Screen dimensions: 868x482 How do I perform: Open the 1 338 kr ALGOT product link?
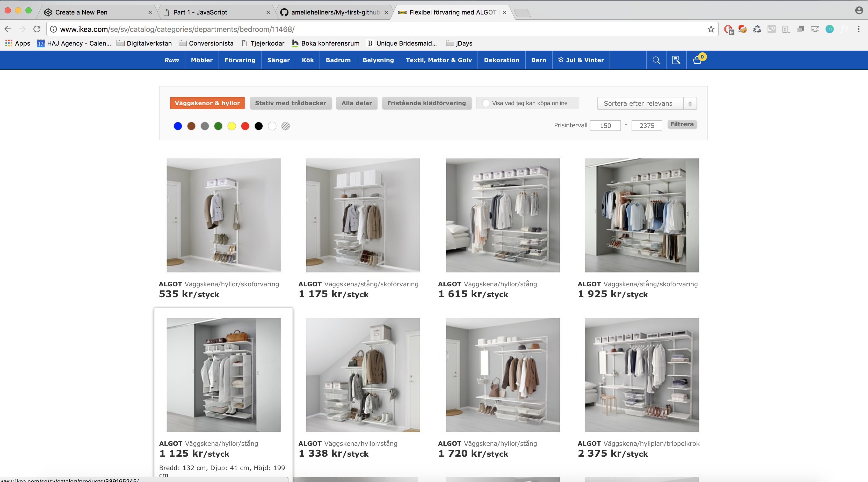(x=348, y=444)
